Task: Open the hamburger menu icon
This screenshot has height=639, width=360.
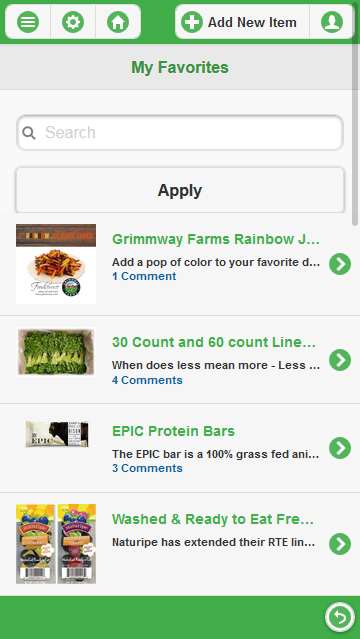Action: [28, 22]
